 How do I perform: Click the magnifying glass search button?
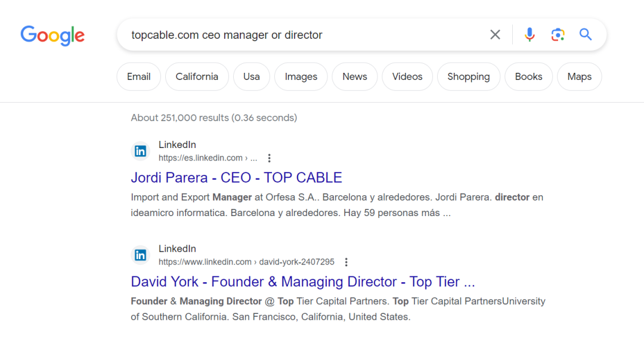(x=586, y=35)
